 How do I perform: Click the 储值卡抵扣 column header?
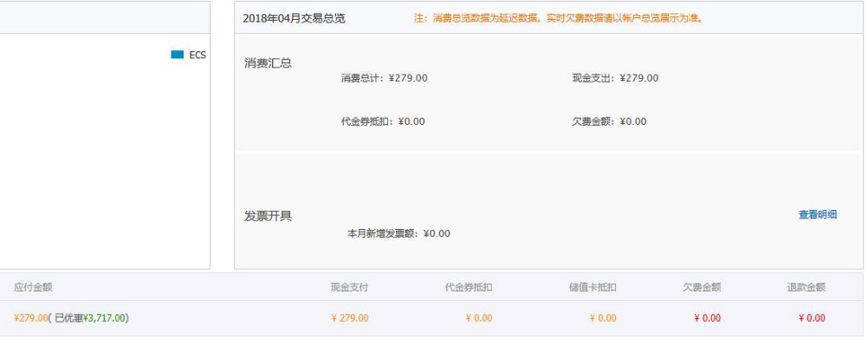(593, 287)
